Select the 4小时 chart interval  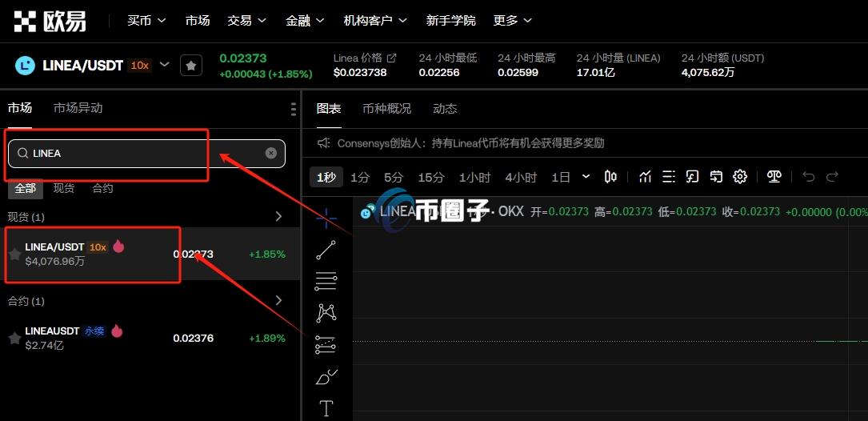(x=521, y=177)
